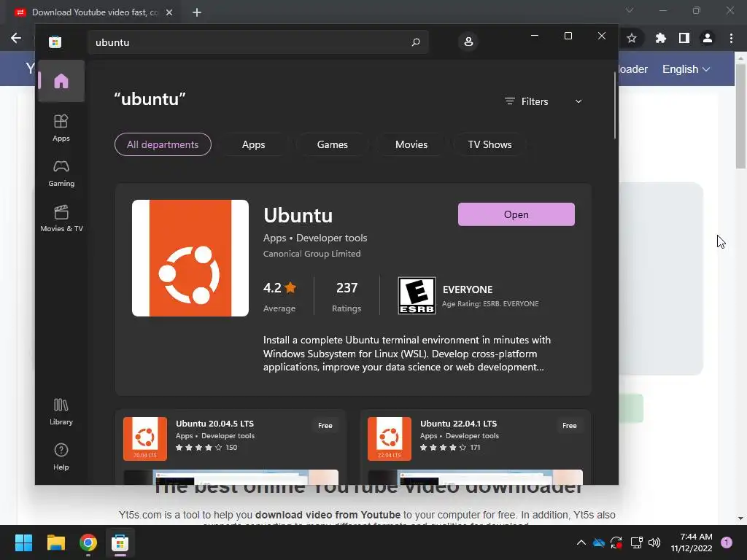Screen dimensions: 747x560
Task: Open the notification badge in taskbar
Action: coord(727,542)
